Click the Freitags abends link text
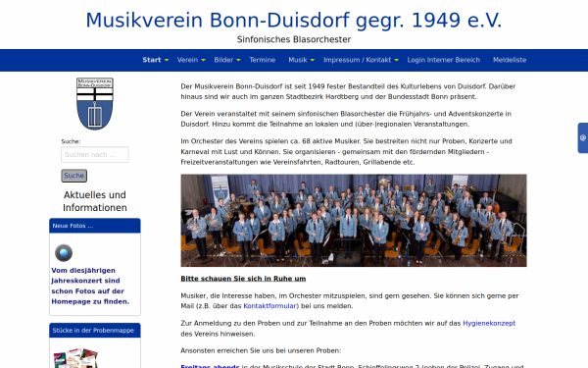This screenshot has width=588, height=368. [210, 366]
